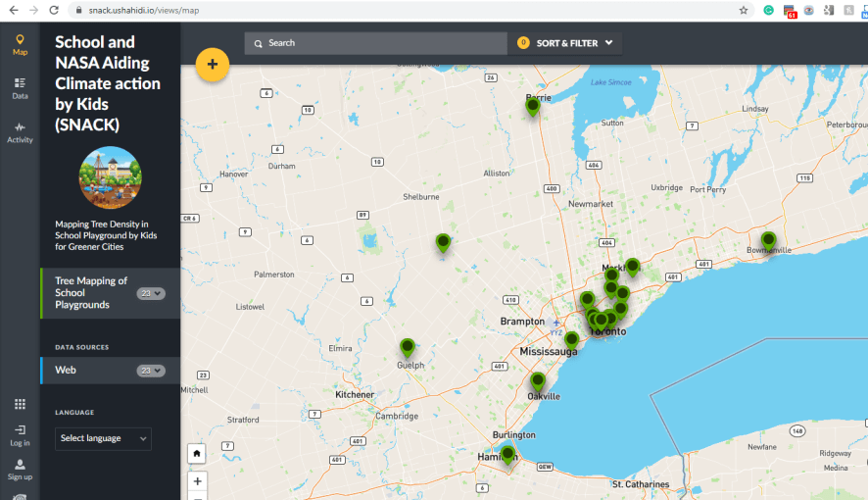
Task: Expand the Web posts count chevron
Action: pos(151,371)
